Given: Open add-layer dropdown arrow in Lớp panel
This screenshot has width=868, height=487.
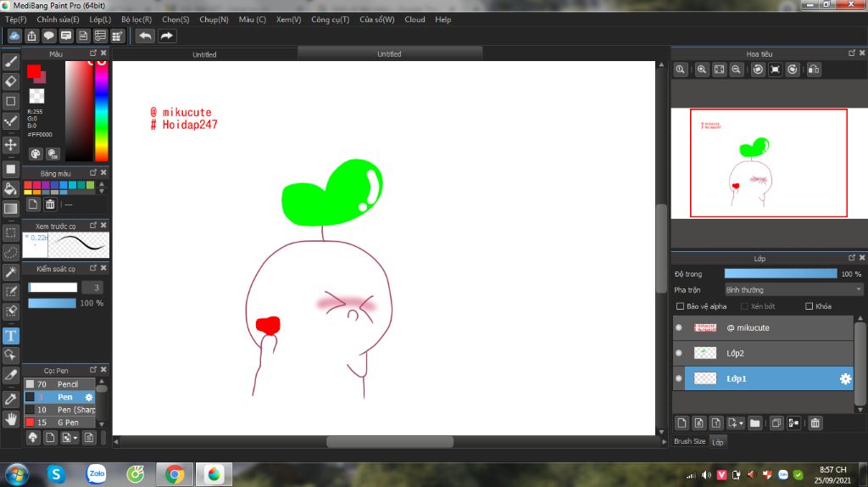Looking at the screenshot, I should click(741, 423).
